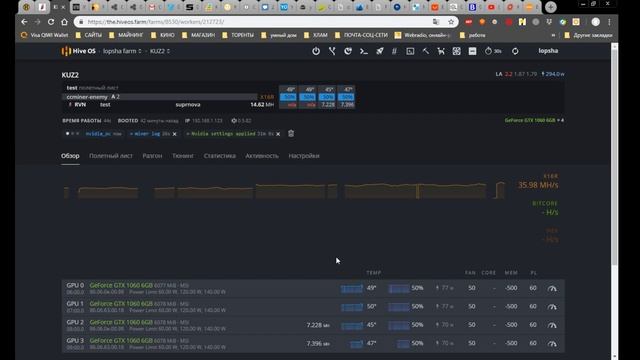Click the translate icon in address bar
The image size is (640, 360).
(436, 22)
